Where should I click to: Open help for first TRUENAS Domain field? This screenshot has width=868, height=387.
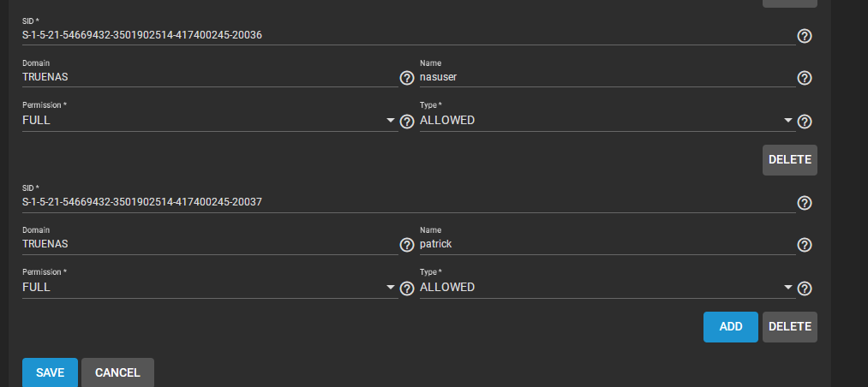click(407, 78)
